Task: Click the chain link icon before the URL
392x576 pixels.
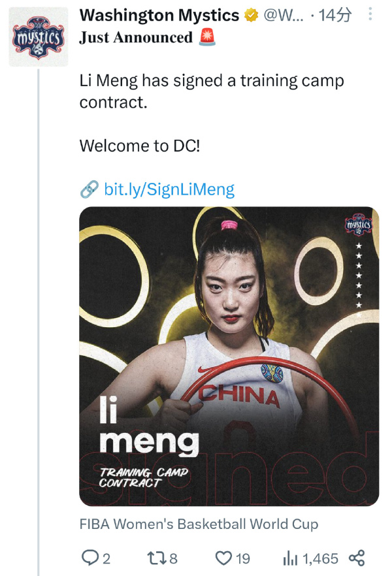Action: 89,189
